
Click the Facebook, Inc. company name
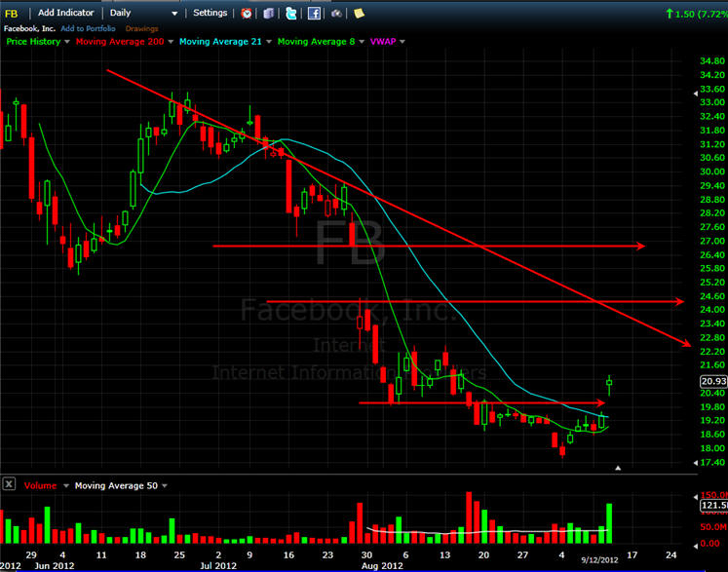[x=29, y=28]
